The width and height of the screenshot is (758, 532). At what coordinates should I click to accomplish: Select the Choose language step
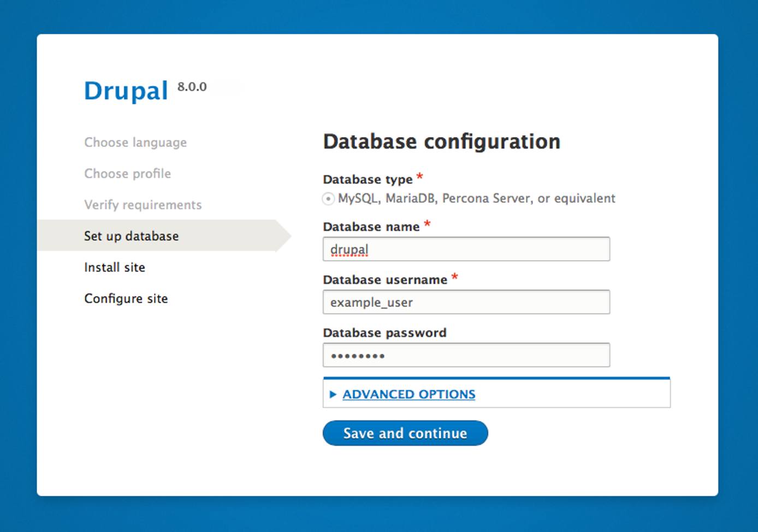(x=135, y=143)
